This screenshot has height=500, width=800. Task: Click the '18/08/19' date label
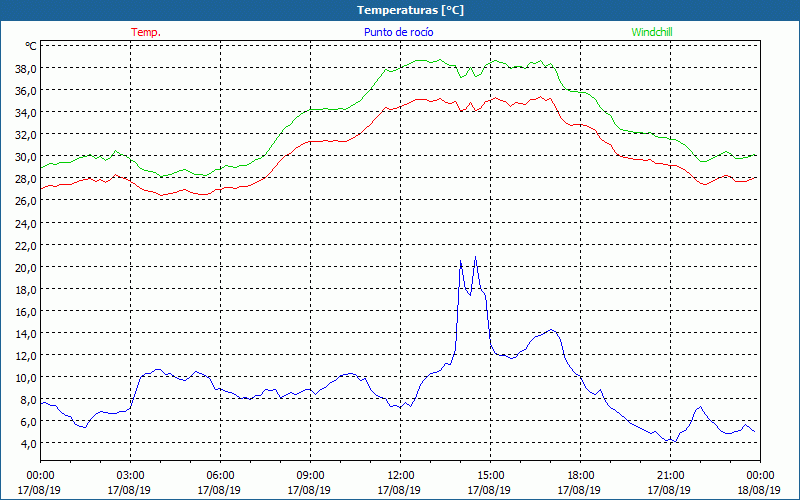(x=759, y=490)
